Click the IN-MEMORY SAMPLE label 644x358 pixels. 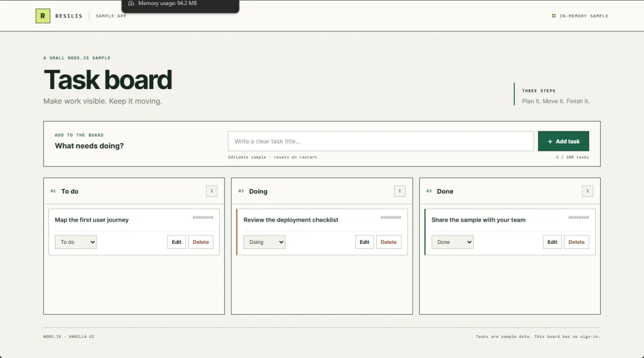[584, 16]
